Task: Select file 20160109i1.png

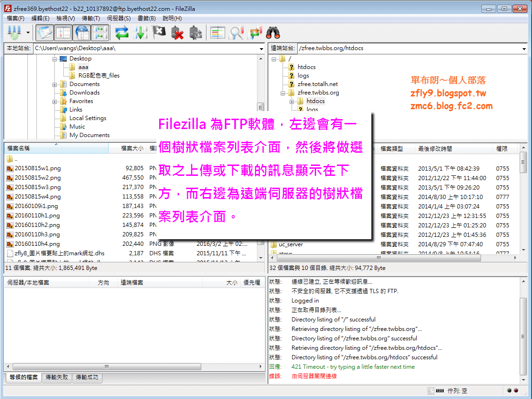Action: click(x=36, y=206)
